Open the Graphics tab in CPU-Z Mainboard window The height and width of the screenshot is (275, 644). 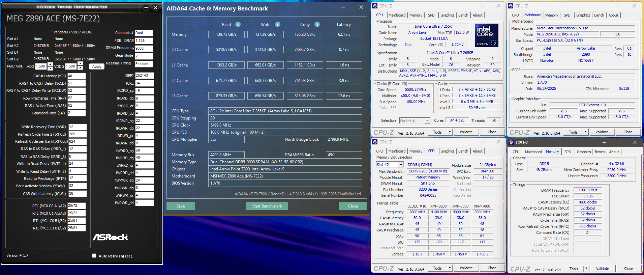click(583, 15)
